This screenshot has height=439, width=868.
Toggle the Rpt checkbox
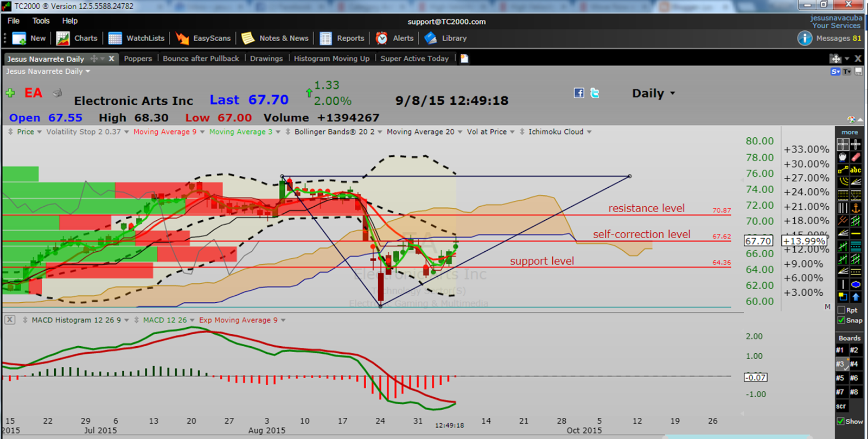[x=841, y=310]
